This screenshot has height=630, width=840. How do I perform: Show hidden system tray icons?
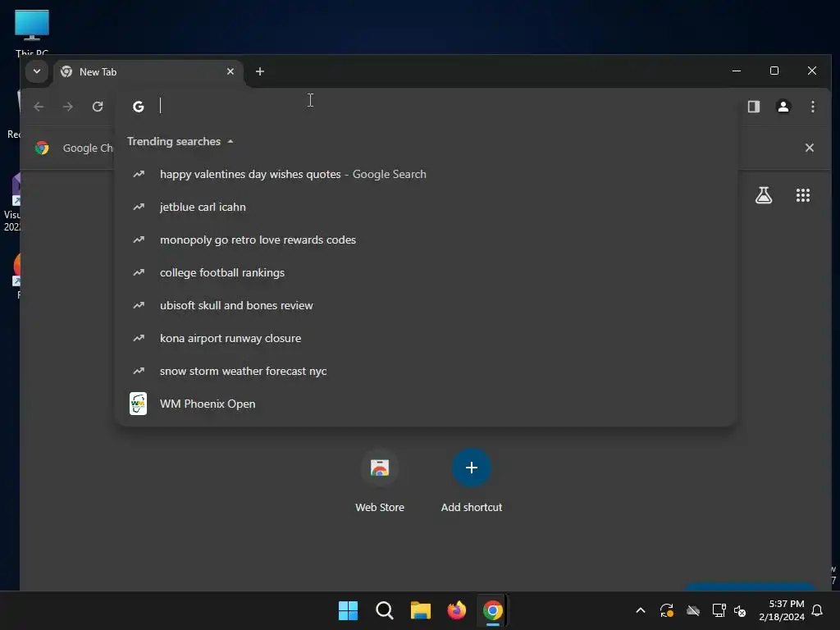(640, 610)
